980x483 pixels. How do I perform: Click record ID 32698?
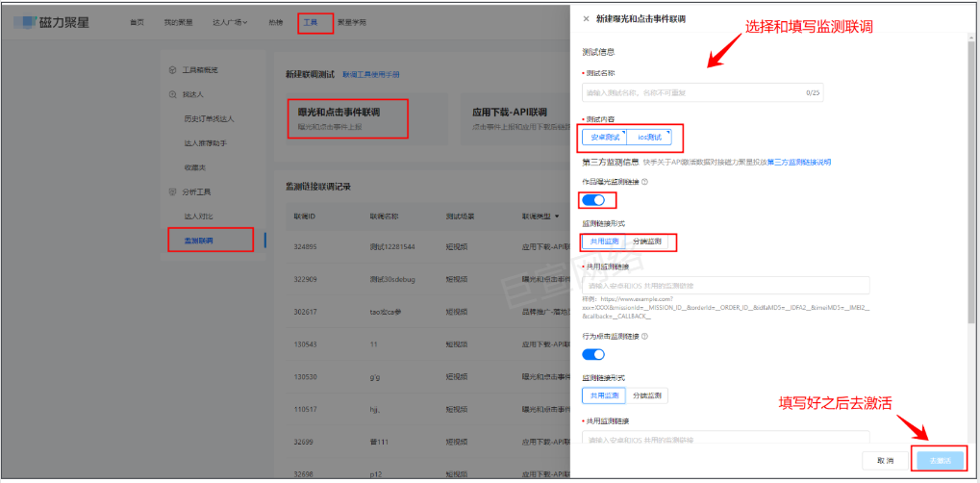click(304, 474)
